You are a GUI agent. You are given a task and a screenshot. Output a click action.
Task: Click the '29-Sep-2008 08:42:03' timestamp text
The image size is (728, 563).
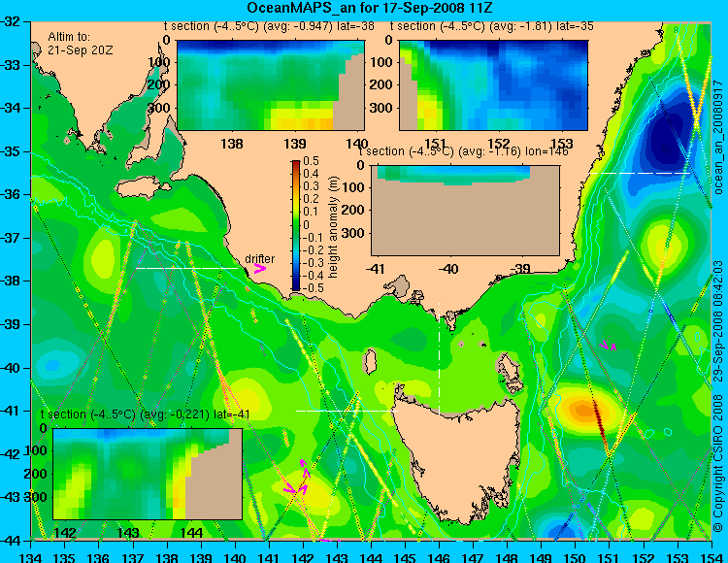point(717,320)
